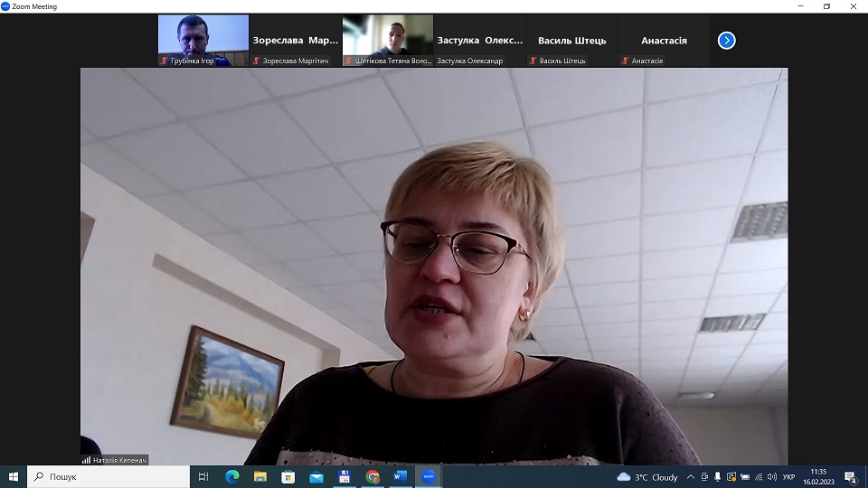Click muted microphone icon beside Анастасія label
Image resolution: width=868 pixels, height=488 pixels.
coord(625,61)
